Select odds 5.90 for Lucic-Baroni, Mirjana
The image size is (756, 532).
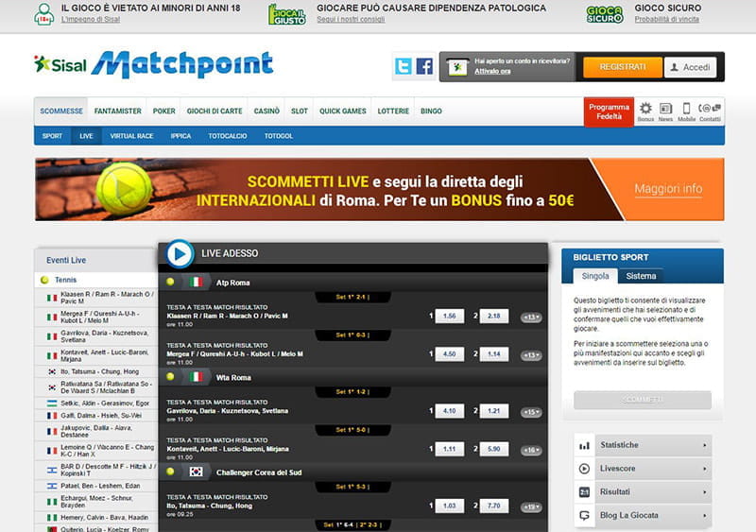click(493, 449)
